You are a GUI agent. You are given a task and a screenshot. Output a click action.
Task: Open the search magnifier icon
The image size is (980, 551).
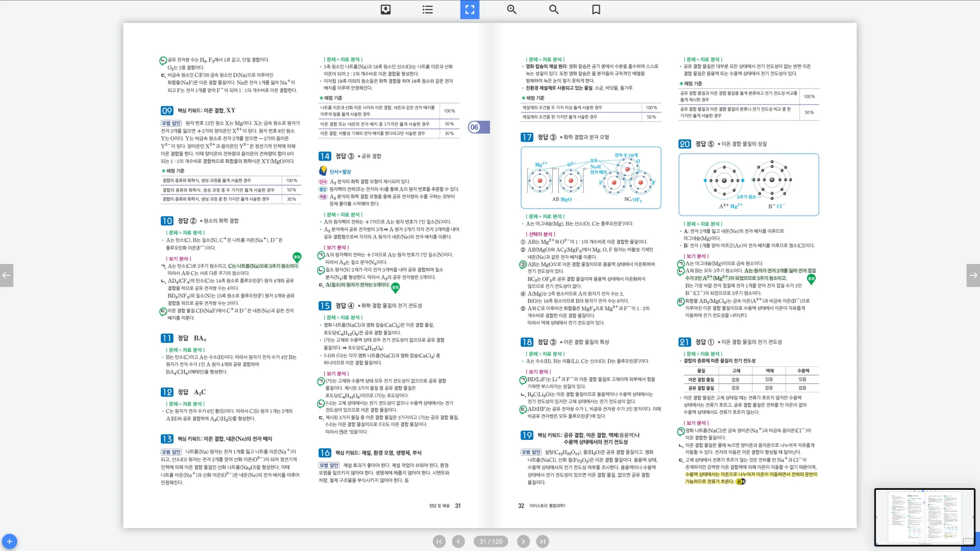pos(554,9)
